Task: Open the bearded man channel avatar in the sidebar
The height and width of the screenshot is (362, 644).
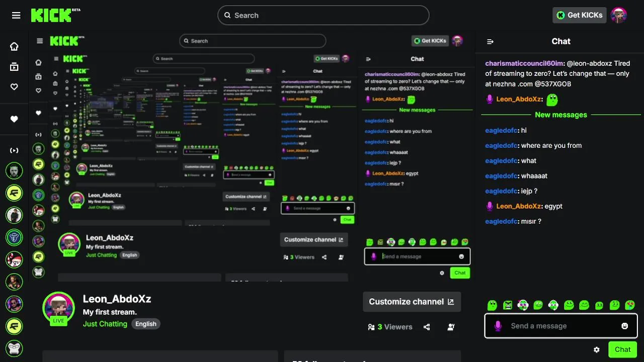Action: click(14, 170)
